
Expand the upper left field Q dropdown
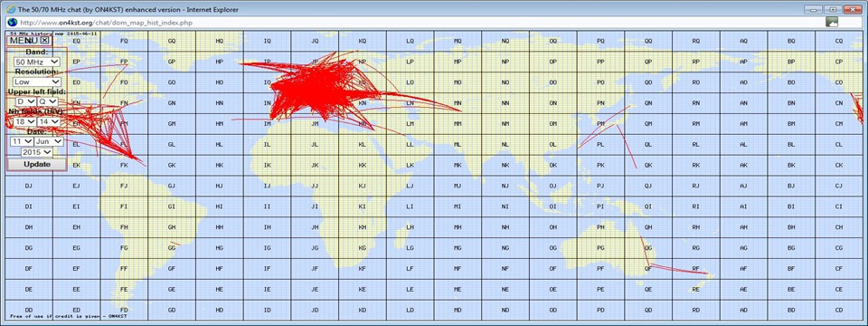click(48, 101)
